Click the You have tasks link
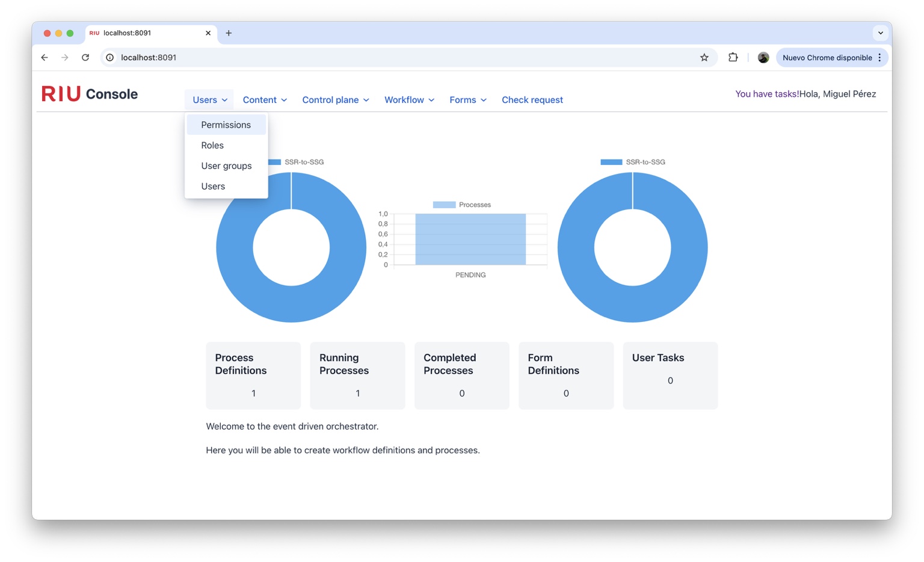This screenshot has width=924, height=562. 766,94
